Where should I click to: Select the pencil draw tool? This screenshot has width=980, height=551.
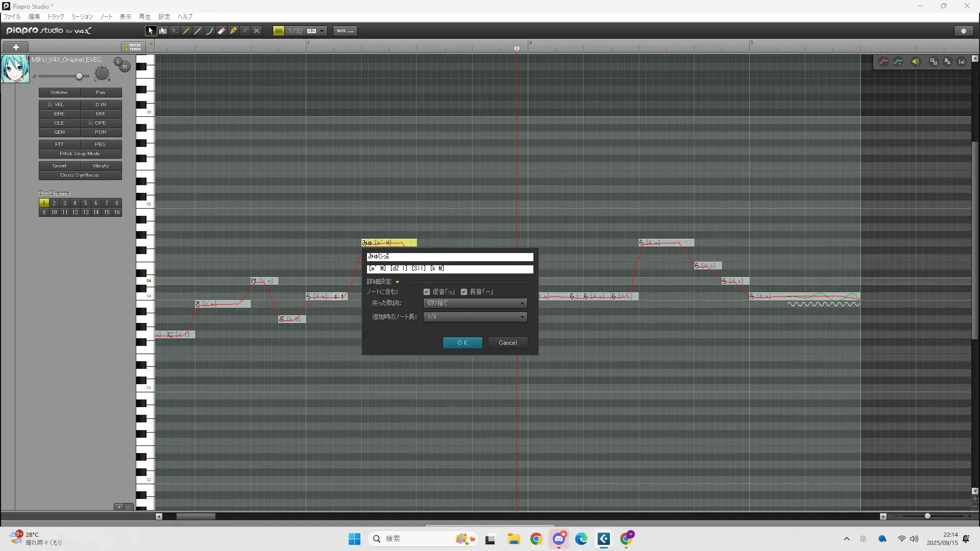[x=186, y=31]
